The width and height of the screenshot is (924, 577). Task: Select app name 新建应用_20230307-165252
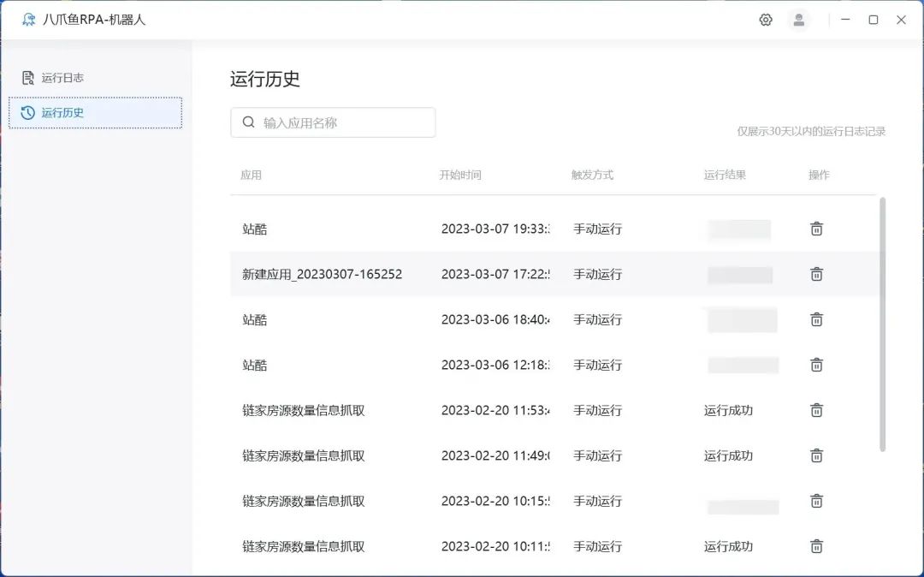(x=323, y=274)
